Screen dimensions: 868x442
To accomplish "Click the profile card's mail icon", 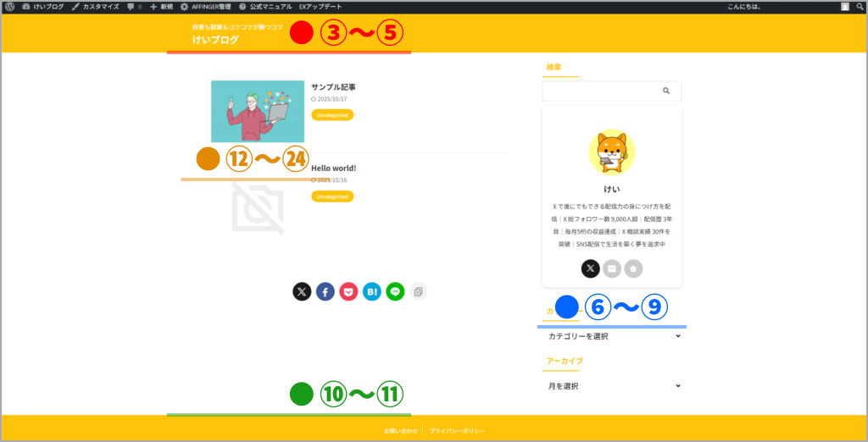I will coord(612,268).
